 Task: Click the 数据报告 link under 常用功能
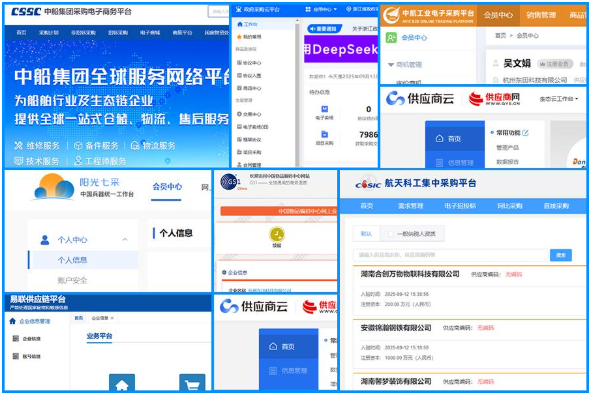(507, 162)
